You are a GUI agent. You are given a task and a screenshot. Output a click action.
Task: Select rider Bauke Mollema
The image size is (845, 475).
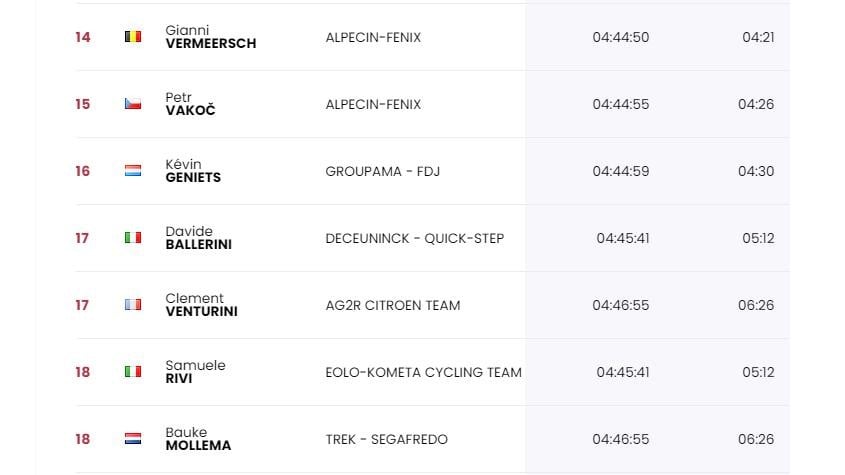point(198,439)
